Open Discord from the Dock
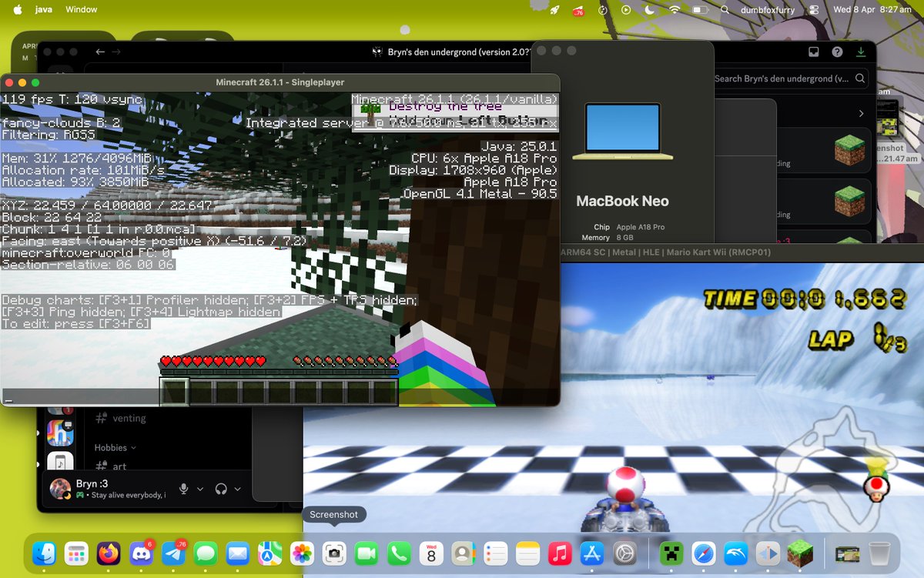 pos(141,553)
